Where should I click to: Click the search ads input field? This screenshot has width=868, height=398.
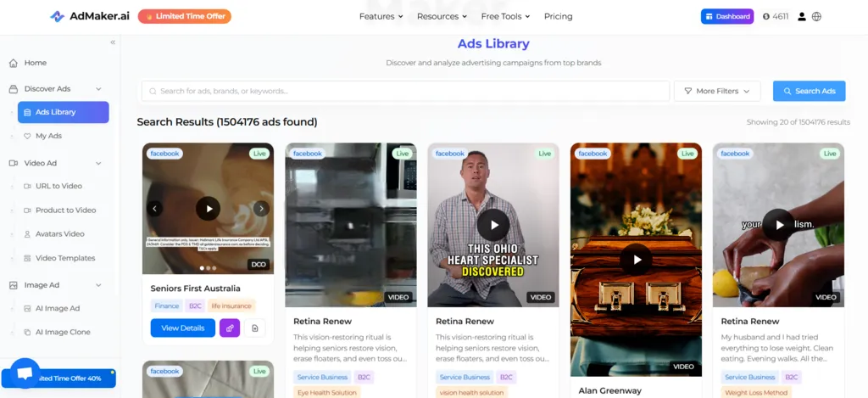point(405,91)
